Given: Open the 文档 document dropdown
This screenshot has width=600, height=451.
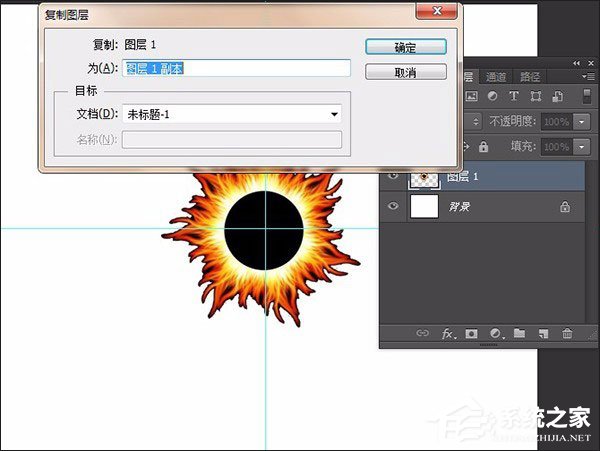Looking at the screenshot, I should tap(335, 114).
